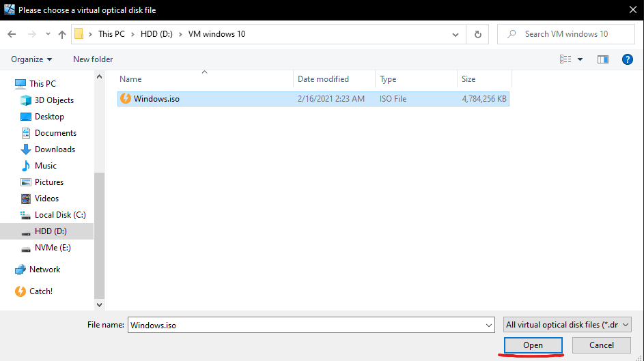Open the Organize dropdown menu
644x361 pixels.
click(x=31, y=59)
